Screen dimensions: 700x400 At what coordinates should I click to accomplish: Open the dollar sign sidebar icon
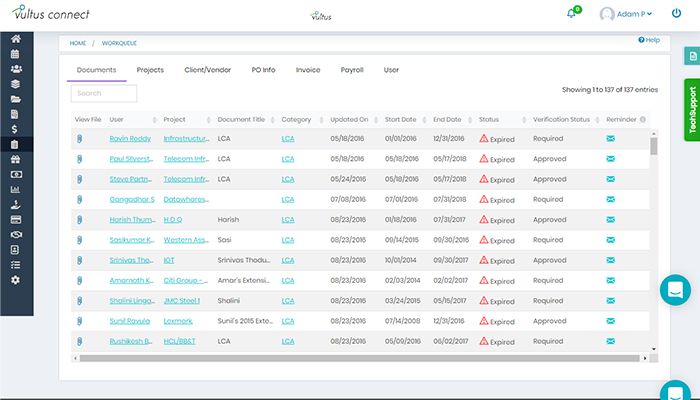click(15, 129)
